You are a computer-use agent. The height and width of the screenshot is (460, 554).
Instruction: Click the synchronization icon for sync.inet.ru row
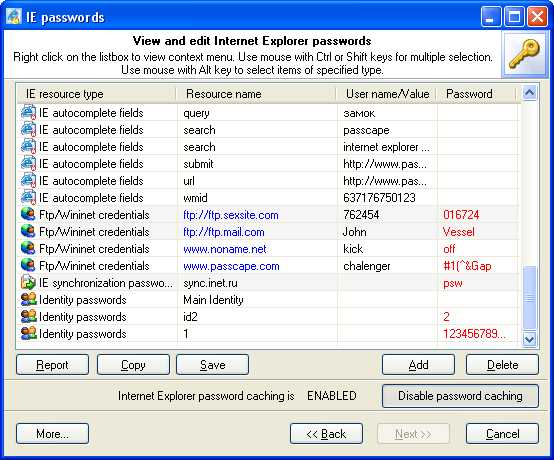(28, 282)
